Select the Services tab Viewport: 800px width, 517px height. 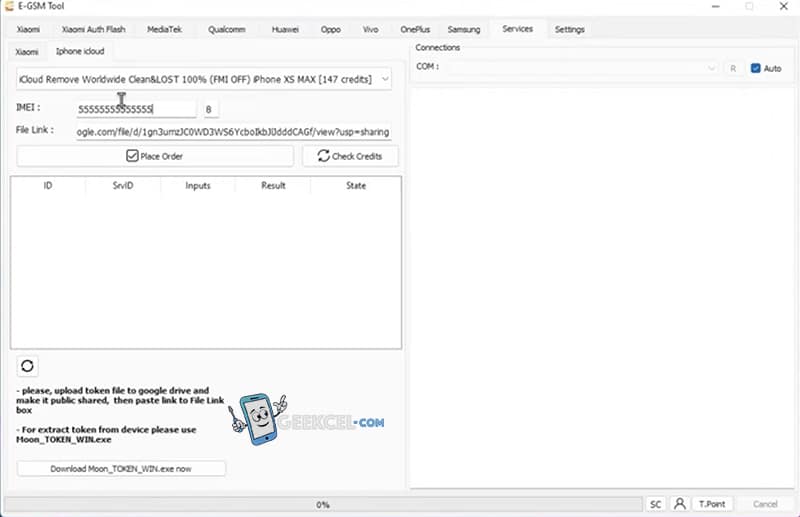tap(517, 29)
